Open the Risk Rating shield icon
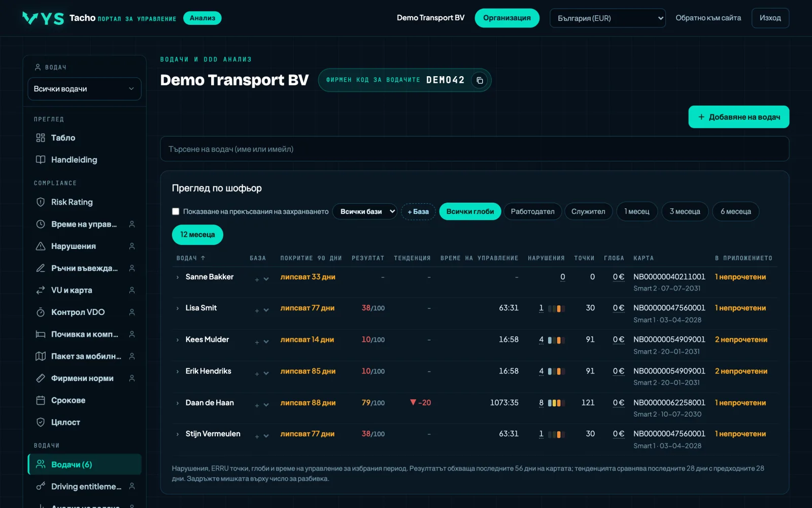The image size is (812, 508). pyautogui.click(x=41, y=202)
